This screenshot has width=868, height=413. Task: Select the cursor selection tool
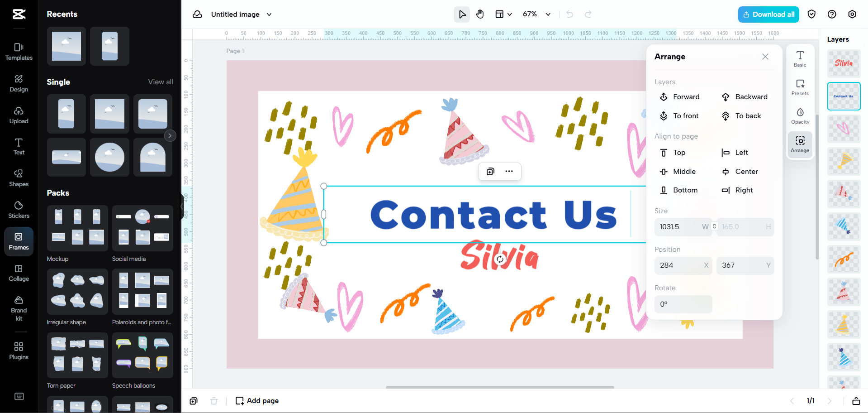pos(461,14)
